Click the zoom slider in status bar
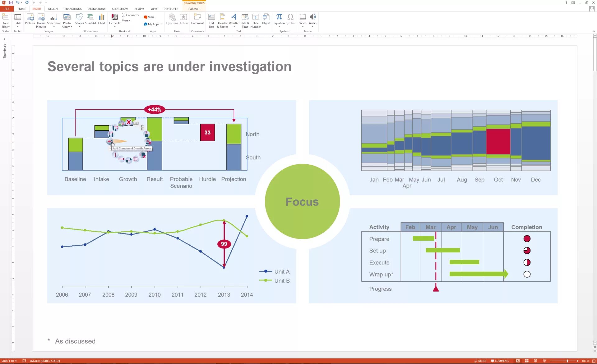Viewport: 597px width, 364px height. (567, 361)
